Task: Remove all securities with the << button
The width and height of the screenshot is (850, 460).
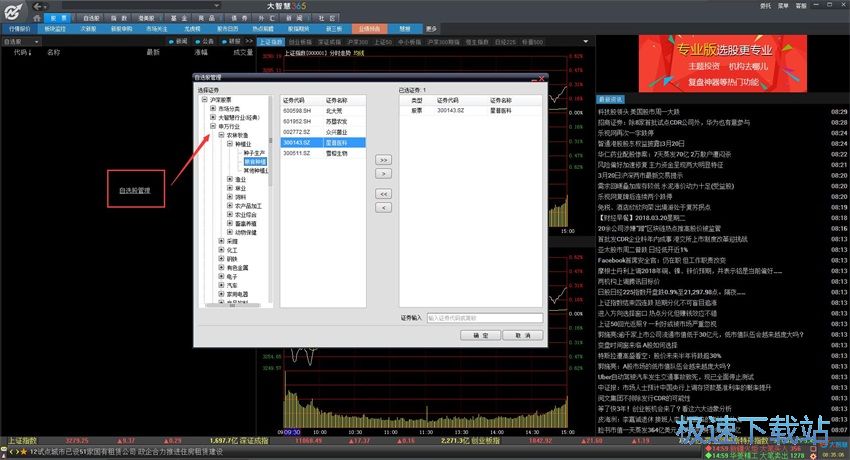Action: [383, 194]
